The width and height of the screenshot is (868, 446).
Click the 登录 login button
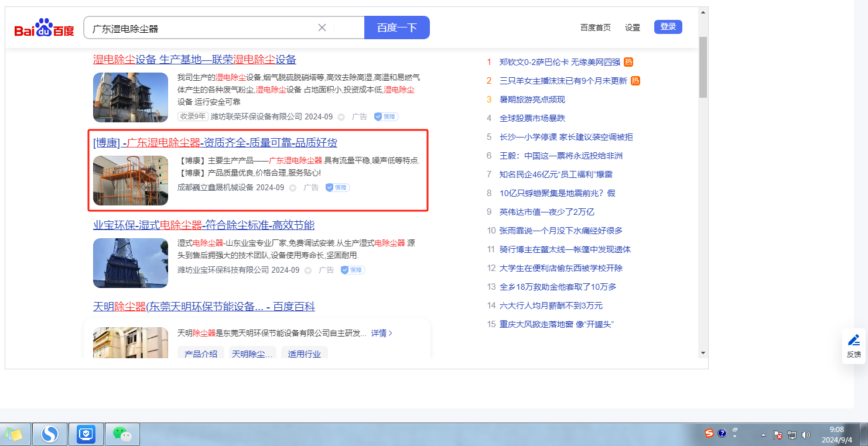click(668, 27)
